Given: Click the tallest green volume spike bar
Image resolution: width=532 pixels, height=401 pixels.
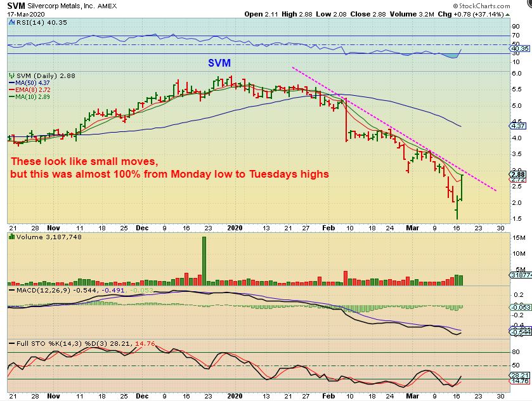Looking at the screenshot, I should tap(204, 261).
